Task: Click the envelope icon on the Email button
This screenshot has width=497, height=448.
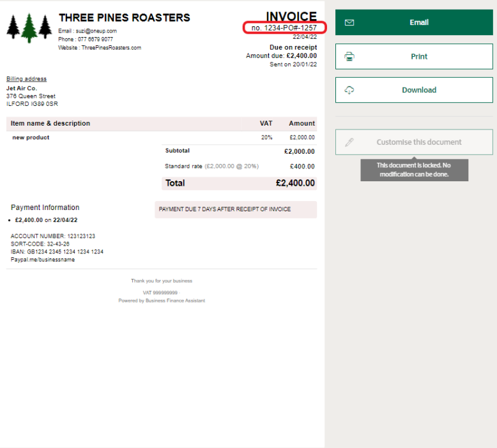Action: (x=349, y=22)
